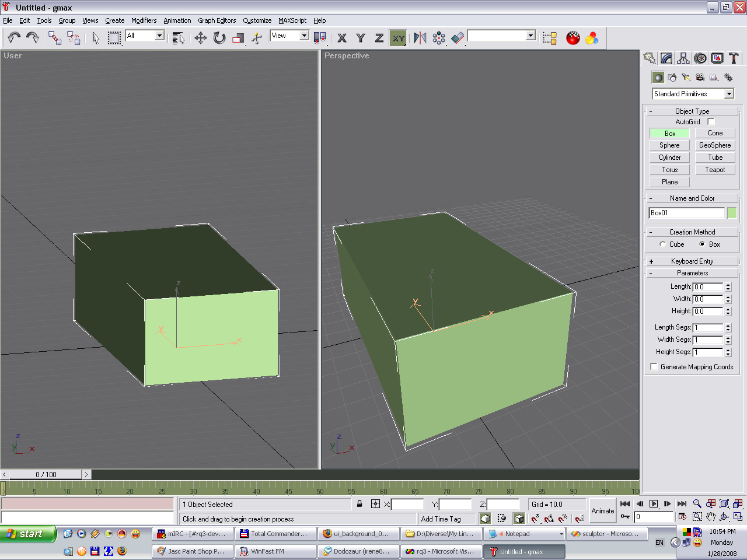Check Generate Mapping Coords option
This screenshot has width=747, height=560.
pyautogui.click(x=654, y=367)
